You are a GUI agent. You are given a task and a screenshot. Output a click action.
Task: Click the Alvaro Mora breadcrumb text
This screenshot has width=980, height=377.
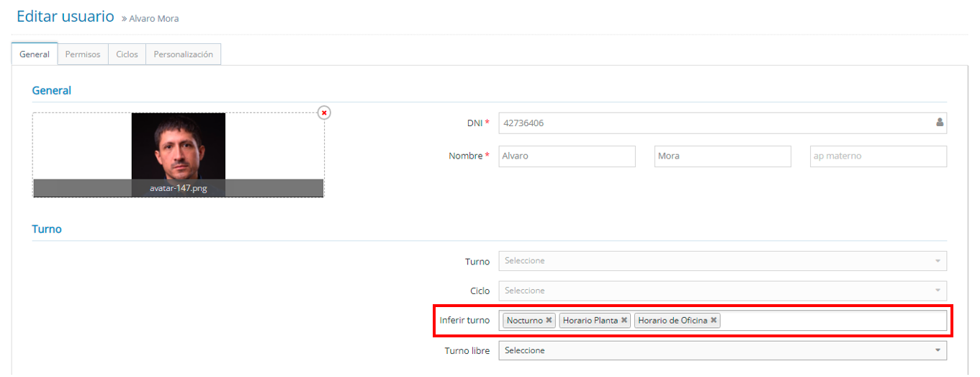[153, 19]
